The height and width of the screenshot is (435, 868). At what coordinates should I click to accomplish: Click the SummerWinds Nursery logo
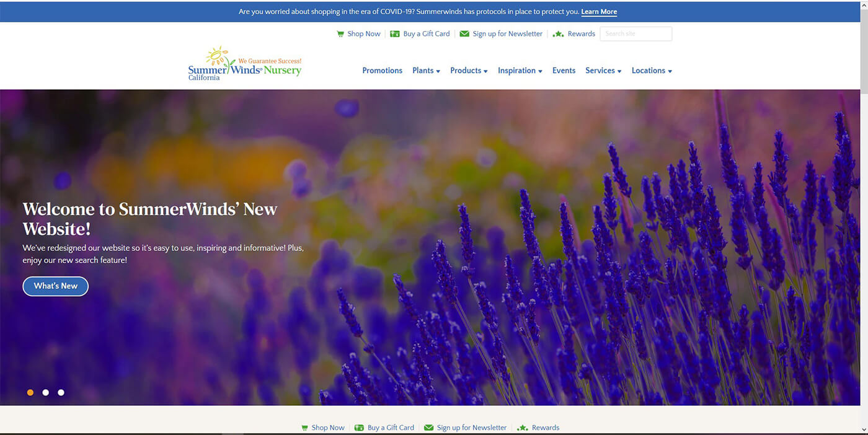point(245,63)
